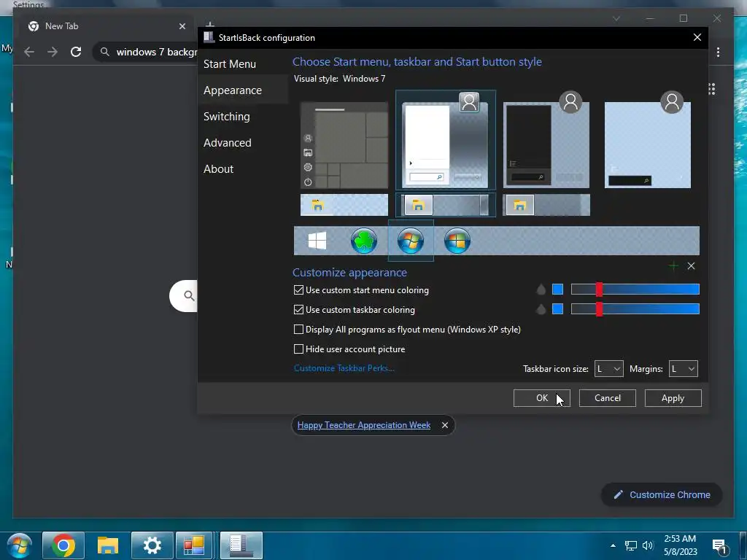Go back in Chrome
The image size is (747, 560).
pos(29,52)
